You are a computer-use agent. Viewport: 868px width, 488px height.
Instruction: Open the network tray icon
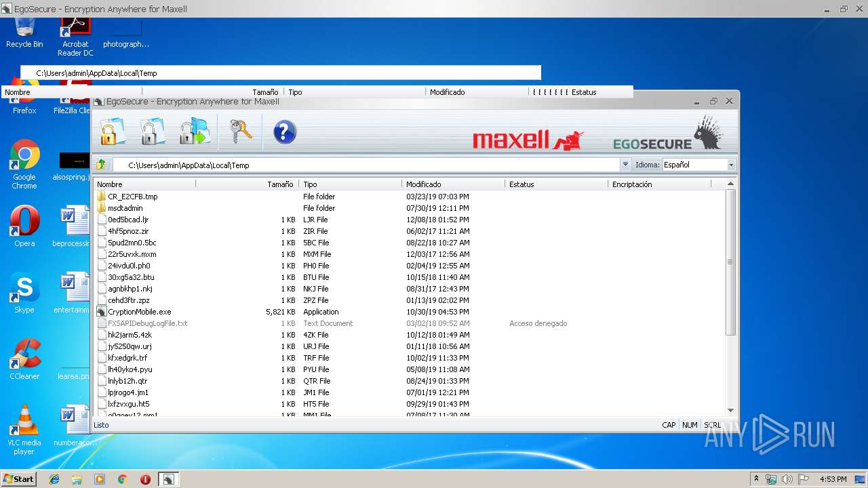tap(771, 479)
